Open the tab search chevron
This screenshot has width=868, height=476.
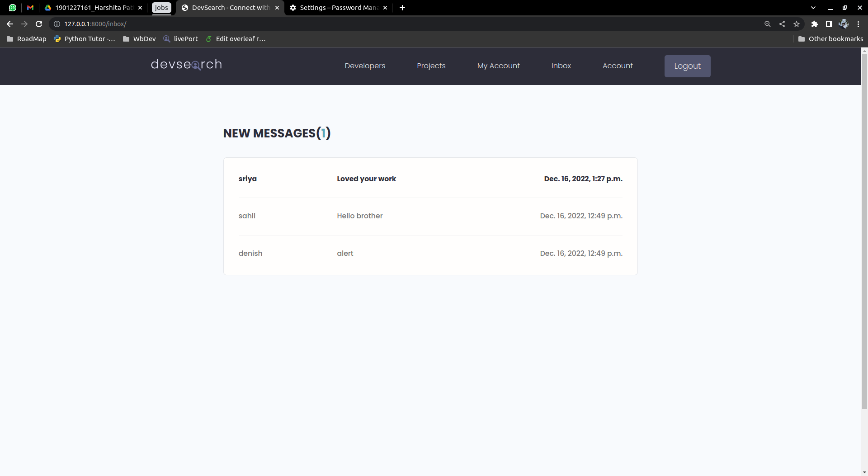click(813, 7)
